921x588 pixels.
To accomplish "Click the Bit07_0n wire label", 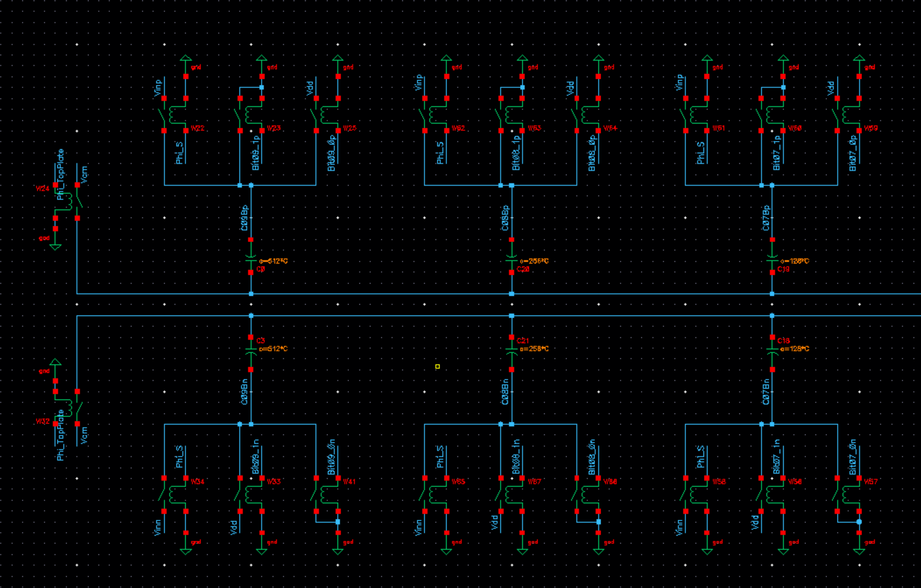I will click(x=853, y=457).
